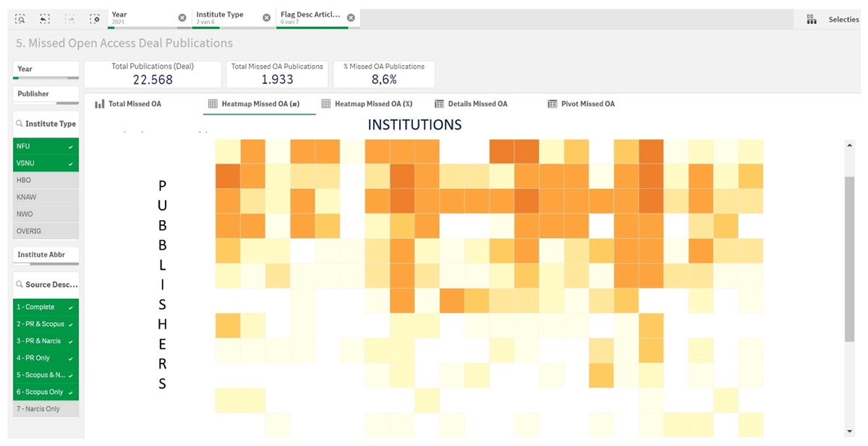Select the HBO institute type
Screen dimensions: 868x446
click(x=46, y=180)
